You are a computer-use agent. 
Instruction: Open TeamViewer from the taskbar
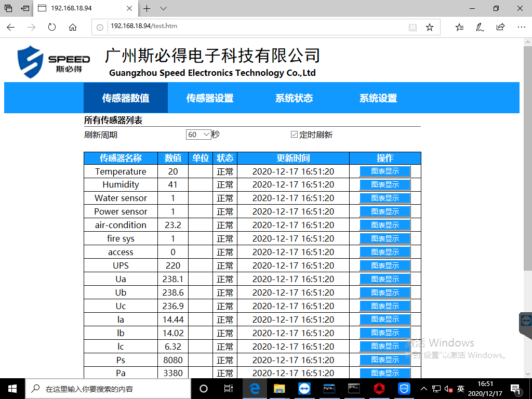tap(304, 388)
